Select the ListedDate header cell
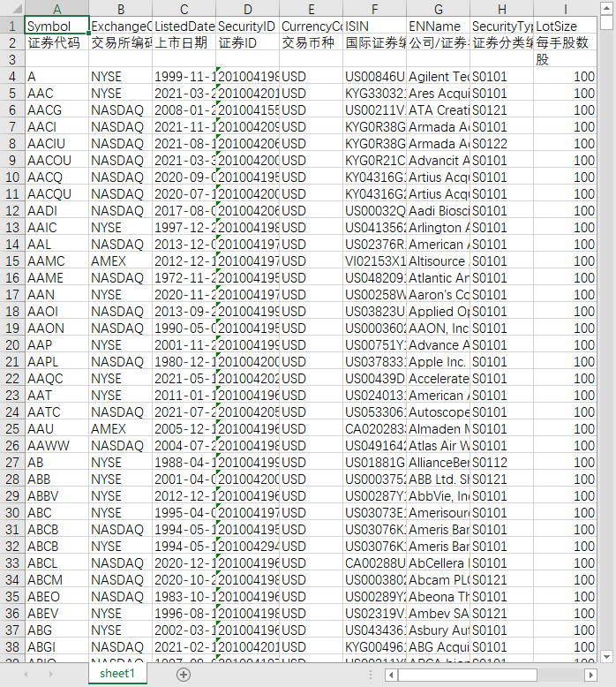 pyautogui.click(x=184, y=26)
